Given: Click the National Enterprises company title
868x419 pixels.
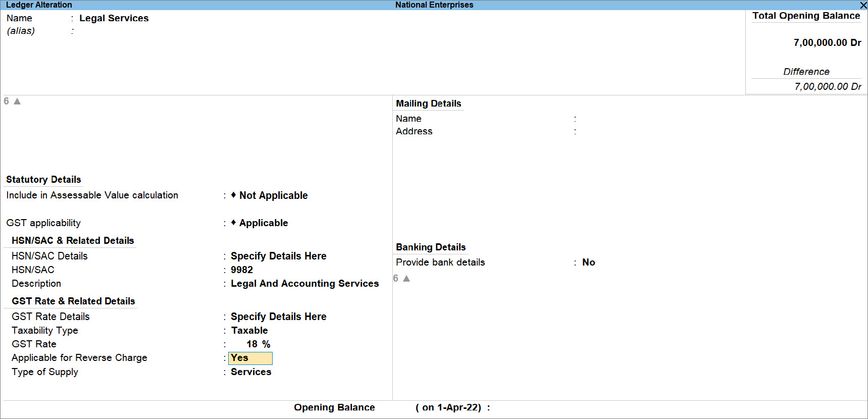Looking at the screenshot, I should click(x=434, y=5).
